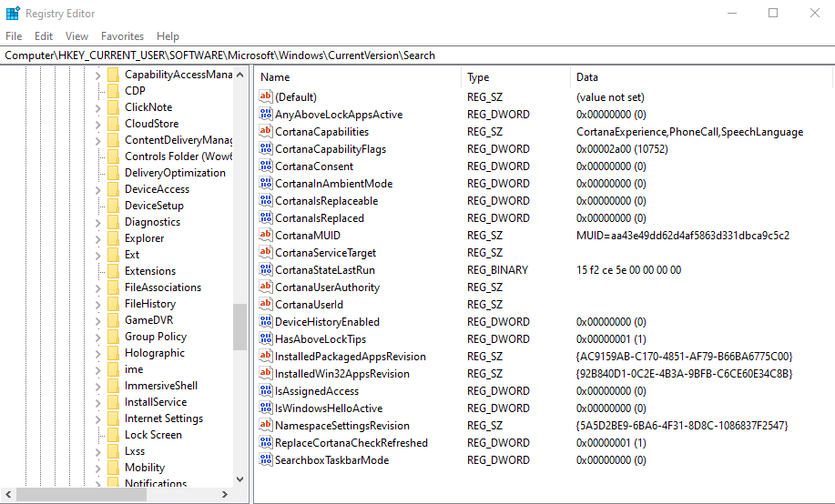Click the DWORD icon of SearchboxTaskbarMode
Screen dimensions: 835x504
pos(265,459)
